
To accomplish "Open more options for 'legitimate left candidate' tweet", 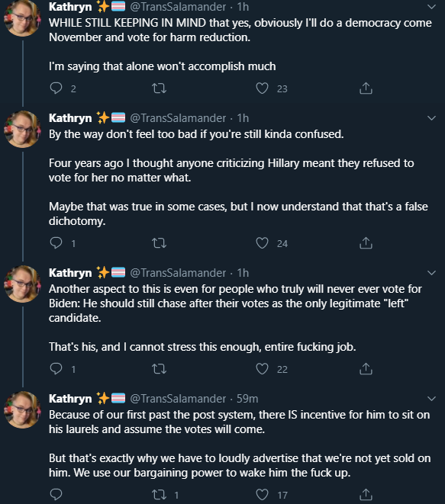I will [431, 273].
